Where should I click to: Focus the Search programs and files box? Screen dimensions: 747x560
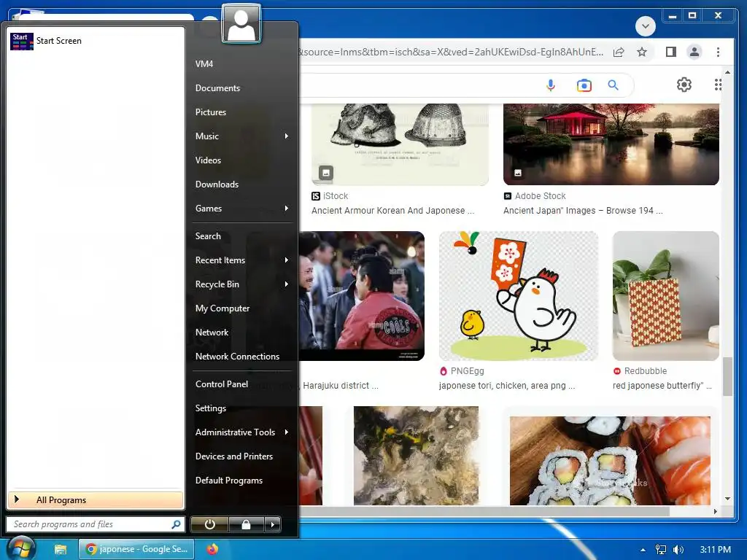[94, 524]
